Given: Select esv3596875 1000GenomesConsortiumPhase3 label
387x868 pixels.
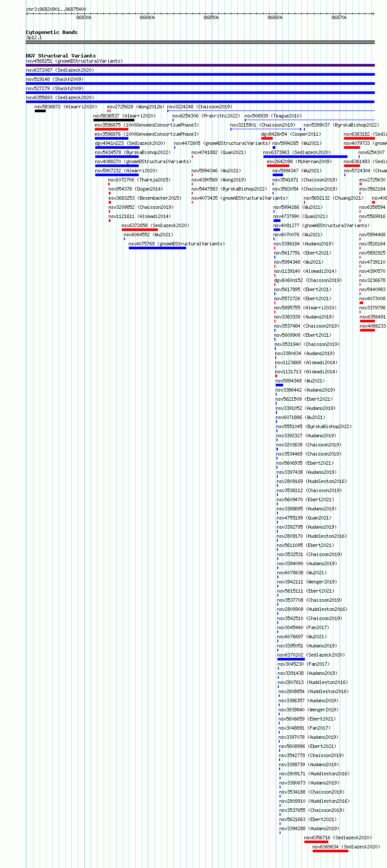Looking at the screenshot, I should point(147,125).
